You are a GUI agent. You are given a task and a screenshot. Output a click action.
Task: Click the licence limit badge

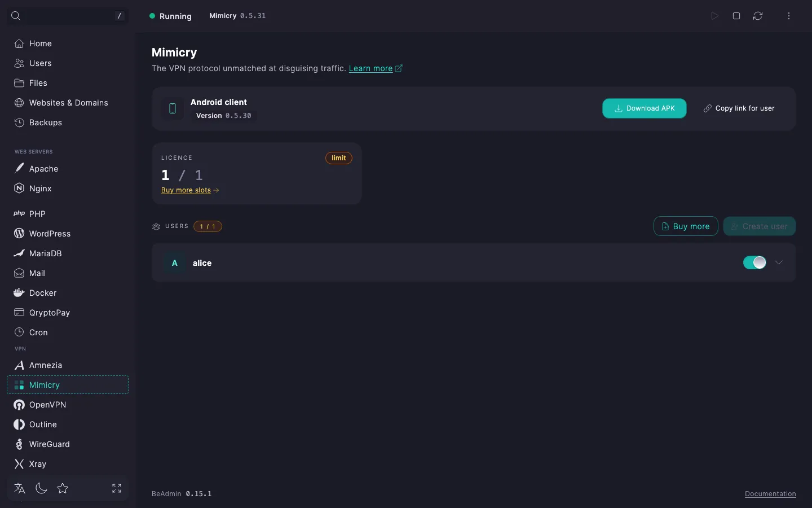(x=339, y=158)
